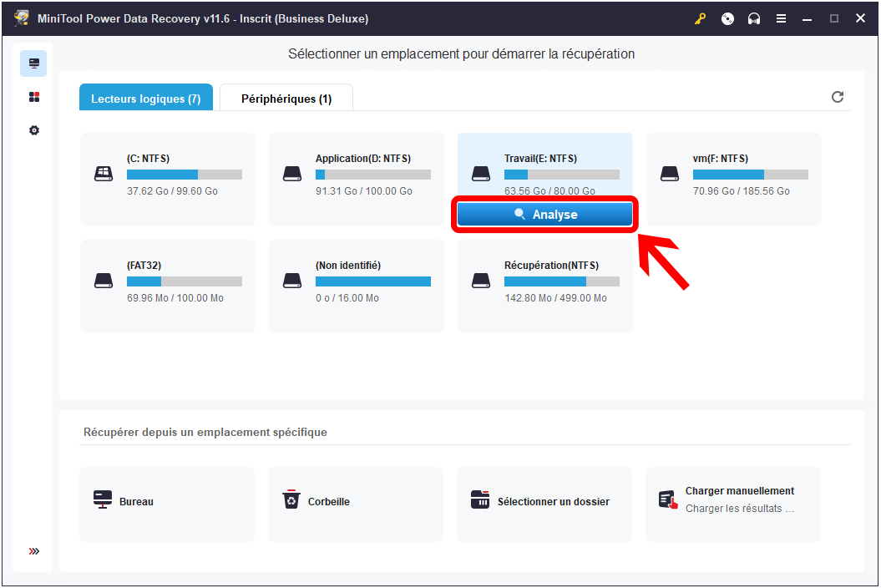Open the settings gear in sidebar

point(33,131)
